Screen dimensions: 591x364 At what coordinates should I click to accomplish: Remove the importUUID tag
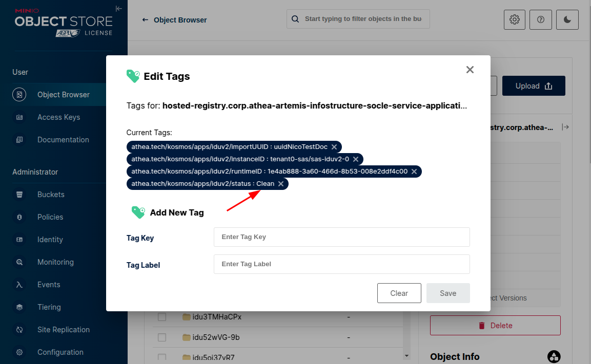point(334,147)
